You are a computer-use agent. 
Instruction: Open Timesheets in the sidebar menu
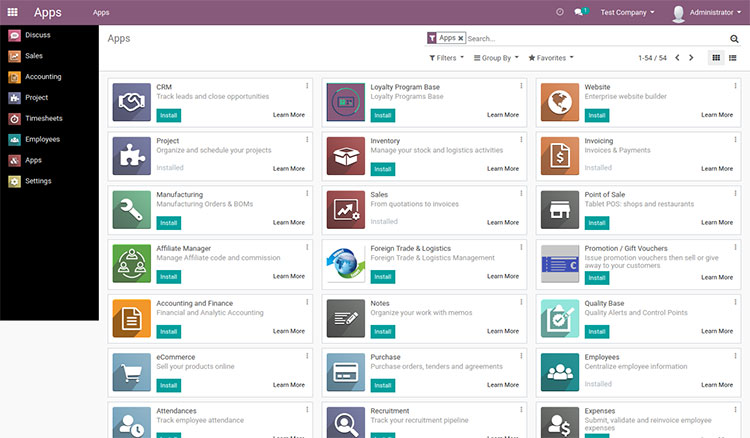point(43,118)
